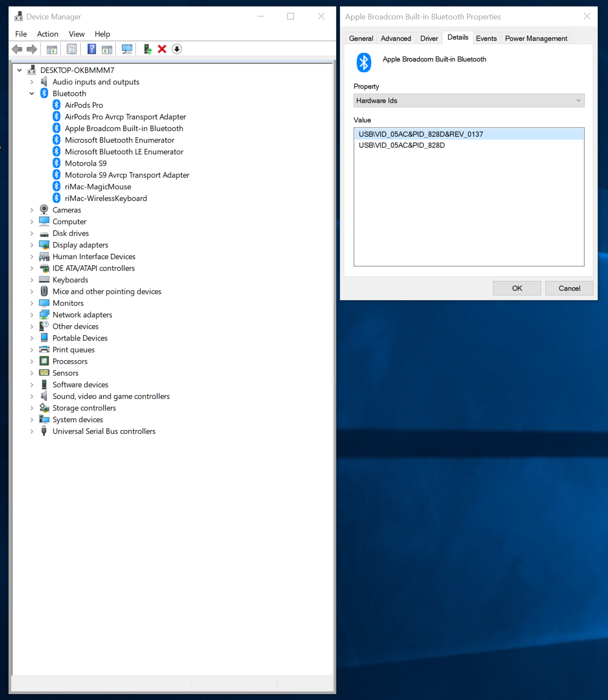Click the Computer category monitor icon

tap(44, 221)
